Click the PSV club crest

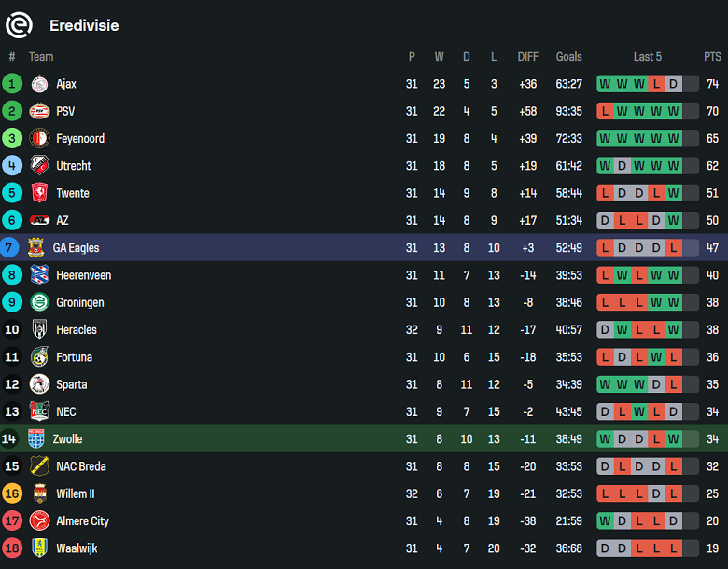tap(39, 111)
